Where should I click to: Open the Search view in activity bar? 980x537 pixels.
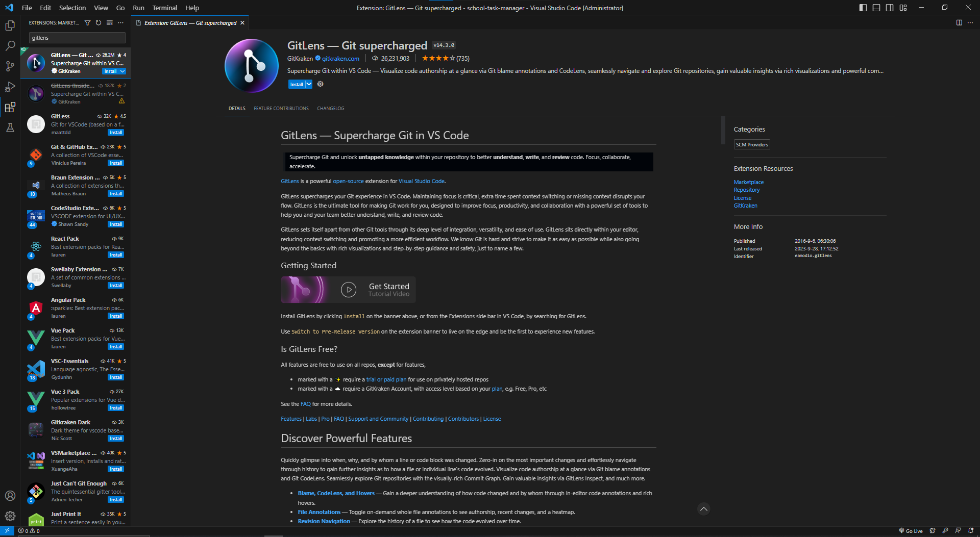coord(10,46)
